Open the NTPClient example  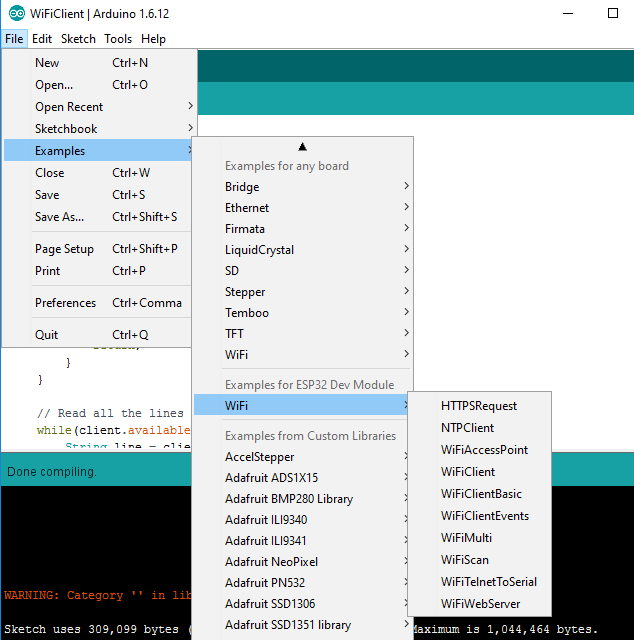click(x=467, y=428)
